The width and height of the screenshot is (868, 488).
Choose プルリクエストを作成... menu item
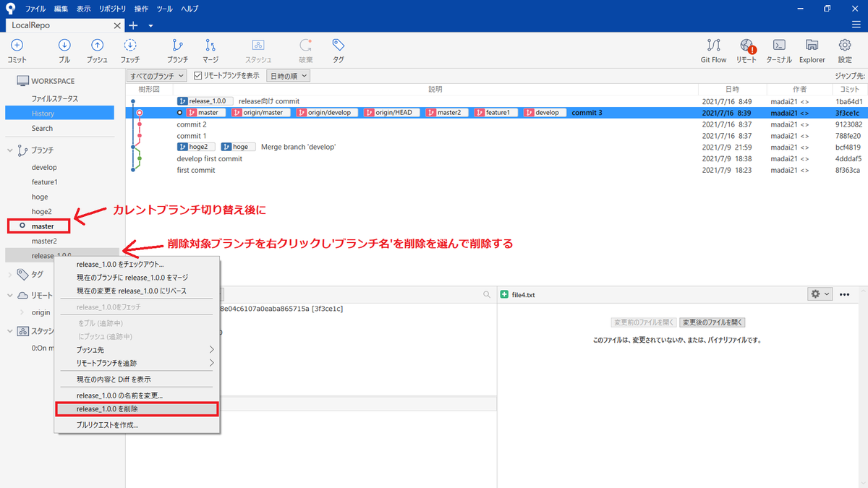(x=137, y=425)
